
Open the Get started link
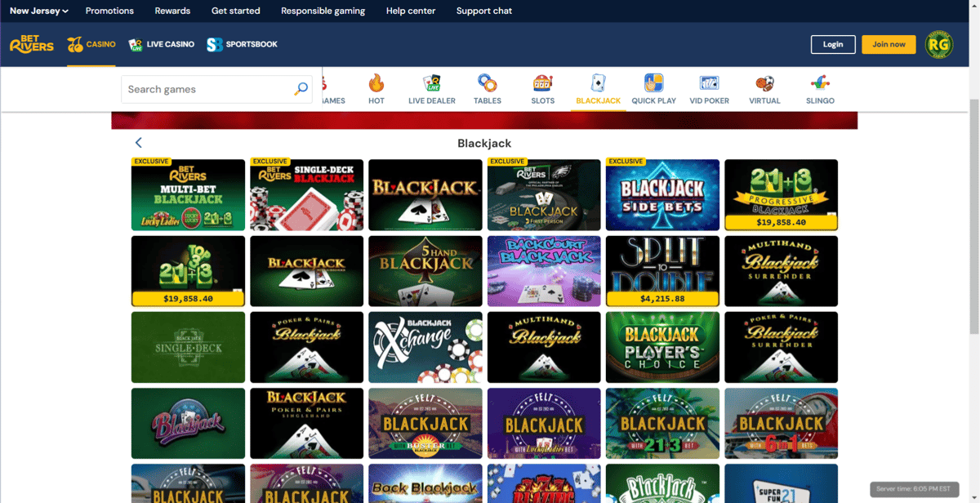(x=236, y=11)
